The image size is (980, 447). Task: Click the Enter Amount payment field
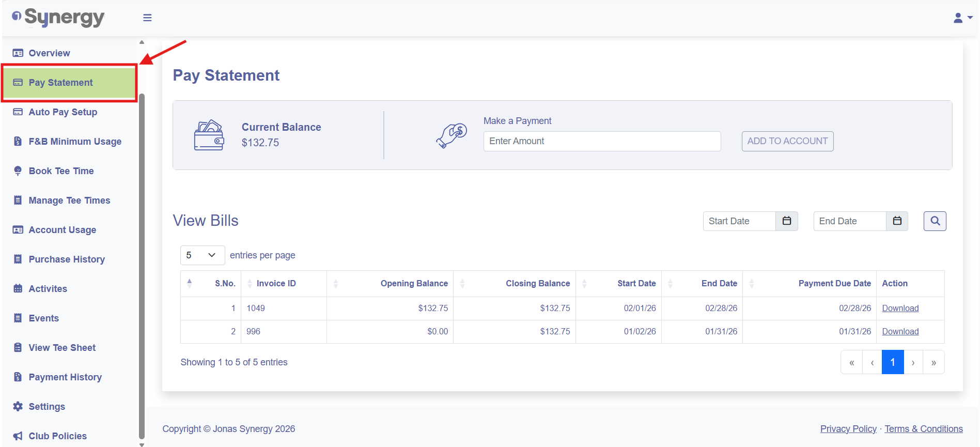pos(602,142)
